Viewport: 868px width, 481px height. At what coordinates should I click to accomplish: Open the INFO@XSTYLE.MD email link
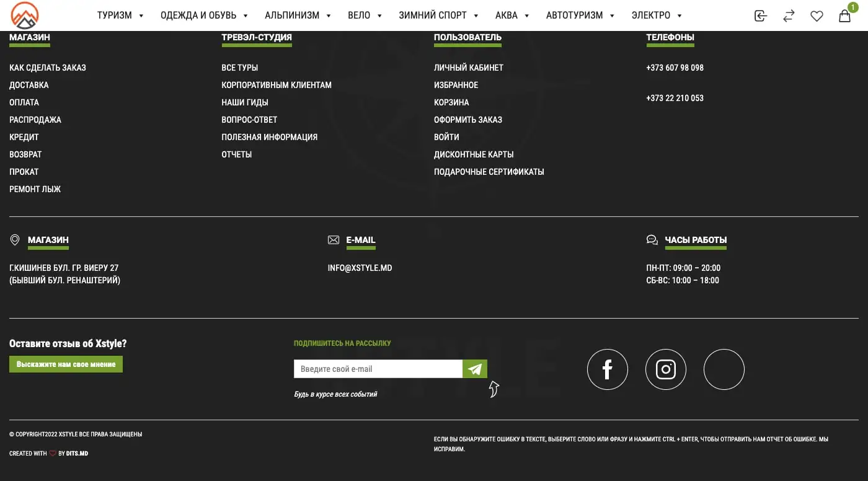360,268
